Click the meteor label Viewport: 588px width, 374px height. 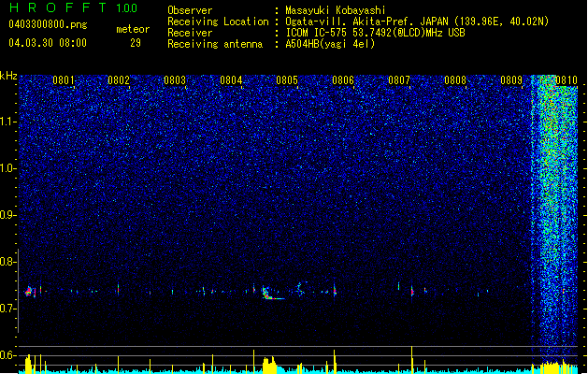pos(133,29)
